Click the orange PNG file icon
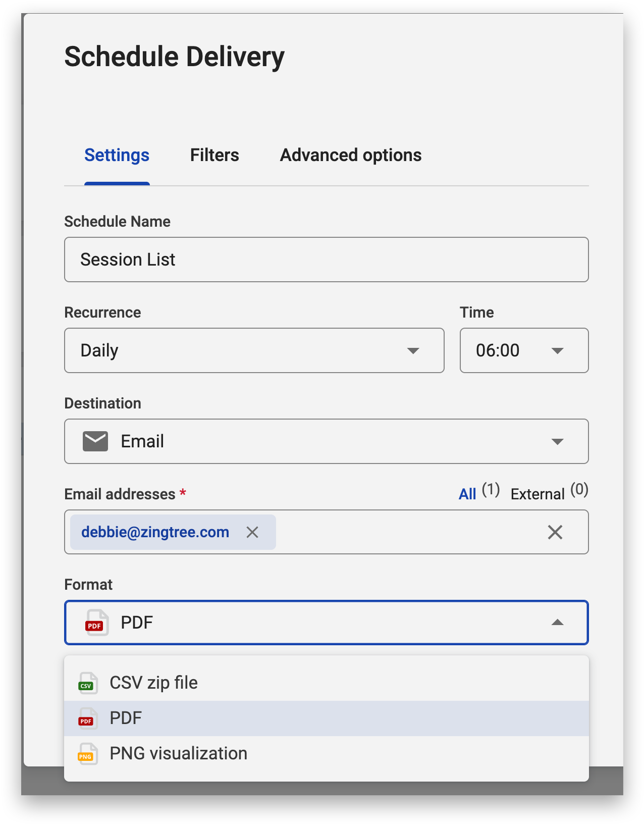Screen dimensions: 644x824 tap(87, 754)
